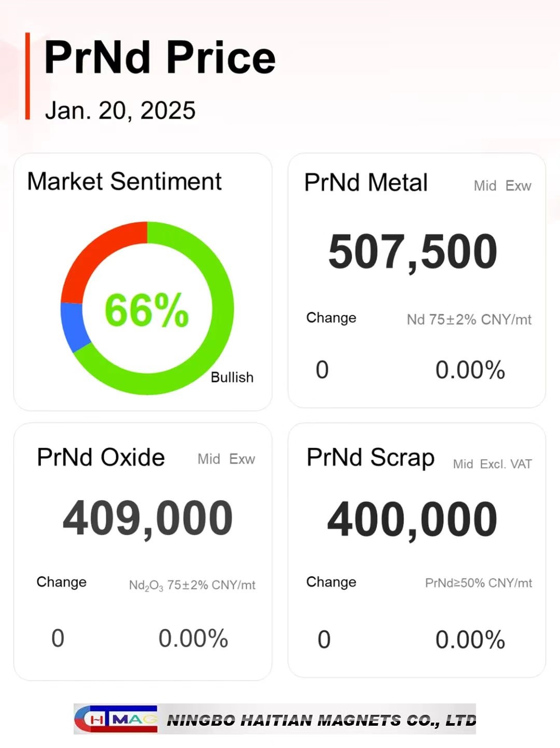Open the PrNd Oxide card title
The height and width of the screenshot is (748, 560).
click(x=101, y=457)
